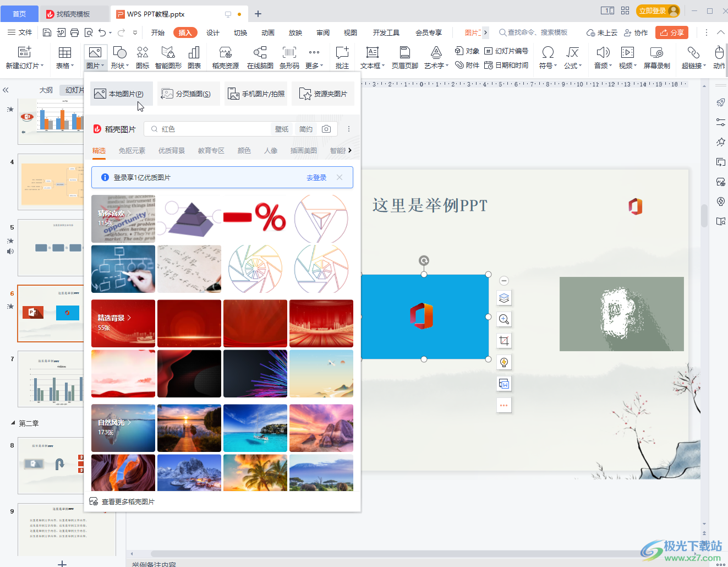728x567 pixels.
Task: Insert Word Art (艺术字)
Action: [x=436, y=57]
